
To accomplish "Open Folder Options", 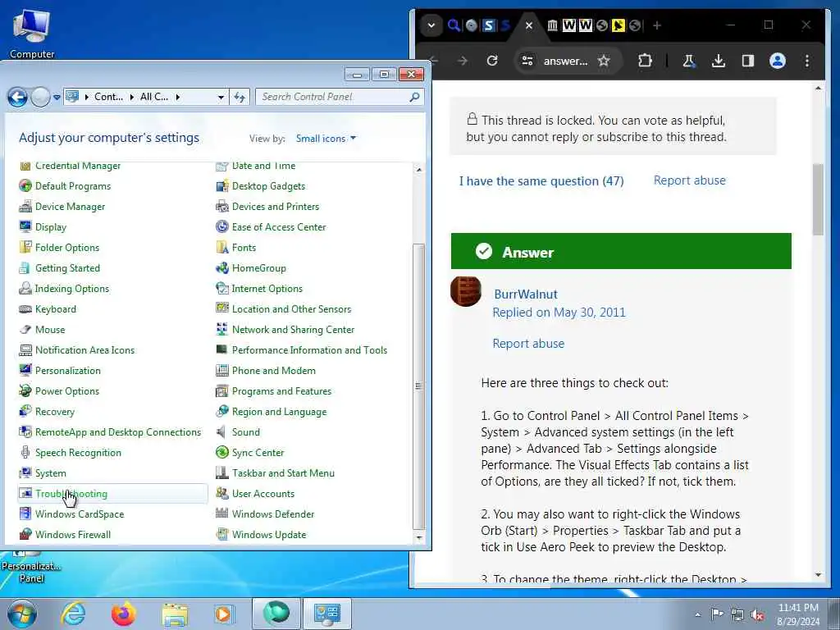I will [67, 248].
